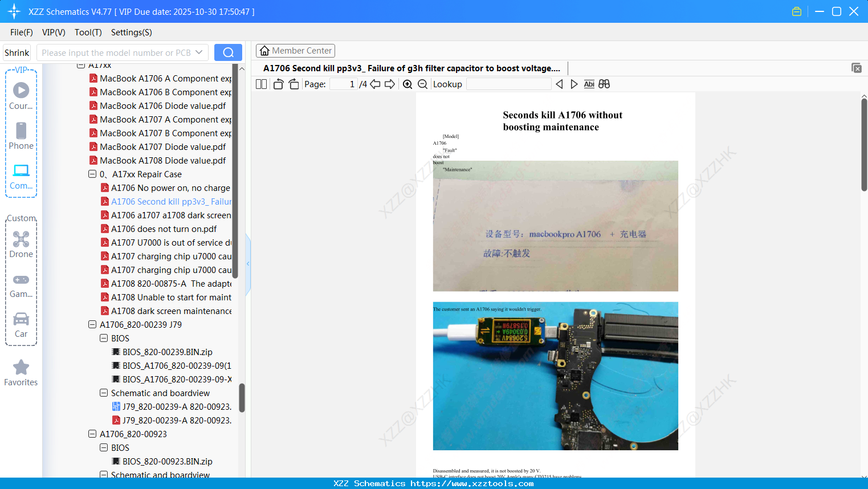Find the previous lookup match
Screen dimensions: 868x489
559,84
